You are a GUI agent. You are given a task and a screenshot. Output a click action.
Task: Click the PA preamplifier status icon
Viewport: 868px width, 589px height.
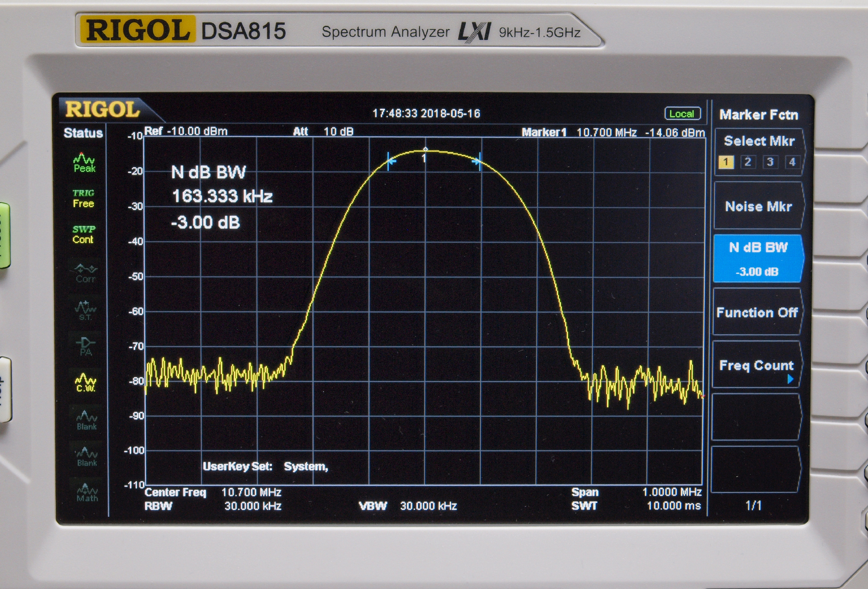86,346
